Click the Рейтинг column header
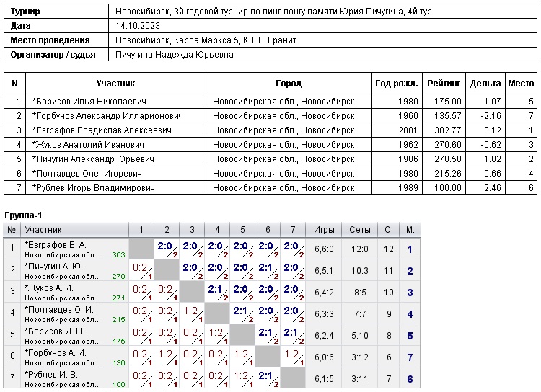This screenshot has height=392, width=541. click(x=444, y=84)
